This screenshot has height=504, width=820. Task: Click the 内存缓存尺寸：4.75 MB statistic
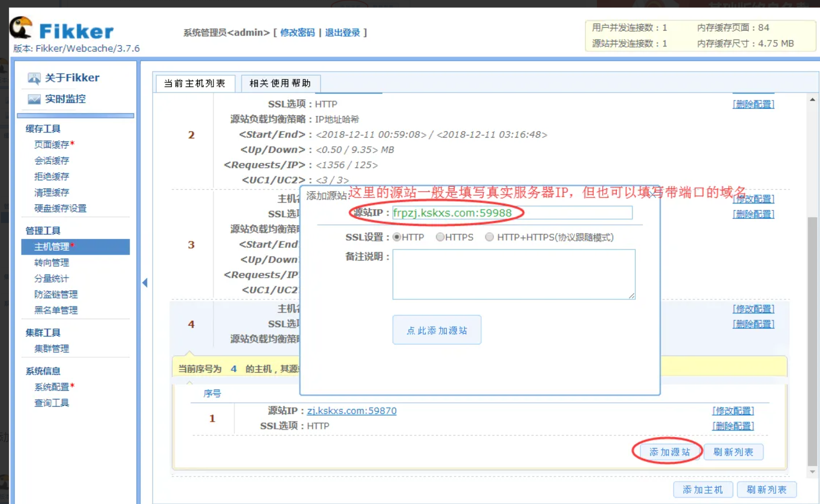coord(746,43)
